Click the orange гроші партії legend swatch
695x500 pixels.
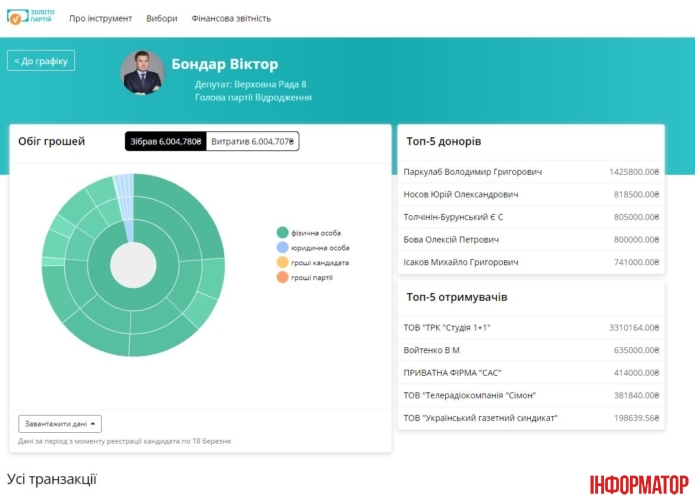(282, 277)
